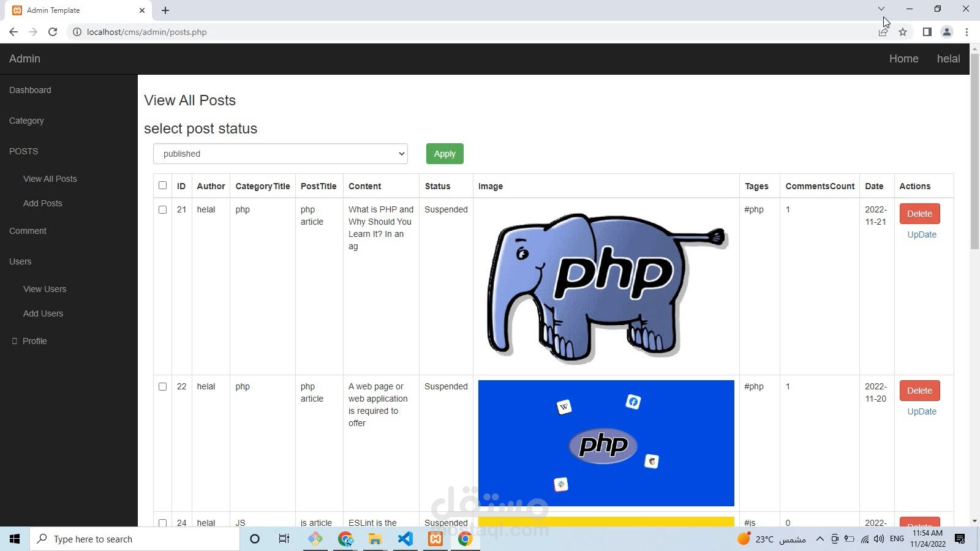The height and width of the screenshot is (551, 980).
Task: Open the helal user menu in navbar
Action: coord(948,59)
